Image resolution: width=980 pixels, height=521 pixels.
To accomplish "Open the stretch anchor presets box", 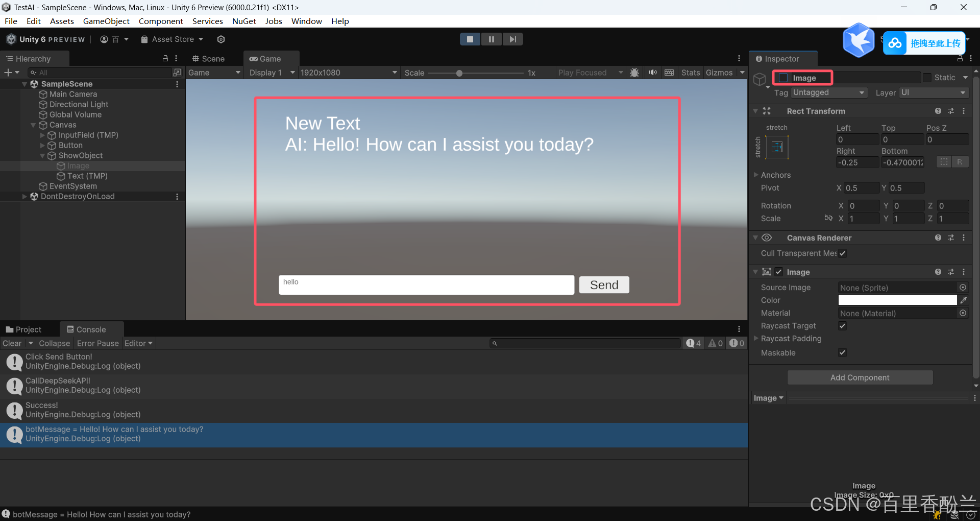I will [777, 148].
